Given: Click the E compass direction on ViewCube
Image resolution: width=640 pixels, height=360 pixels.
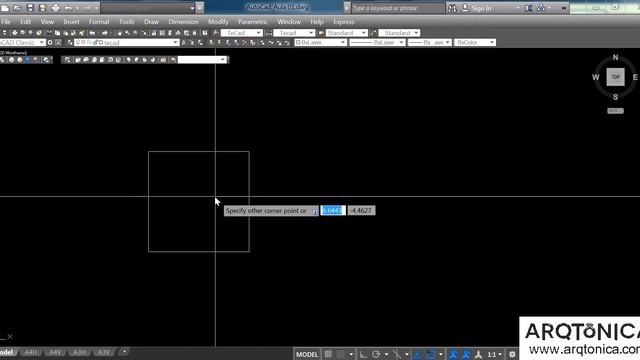Looking at the screenshot, I should coord(635,77).
